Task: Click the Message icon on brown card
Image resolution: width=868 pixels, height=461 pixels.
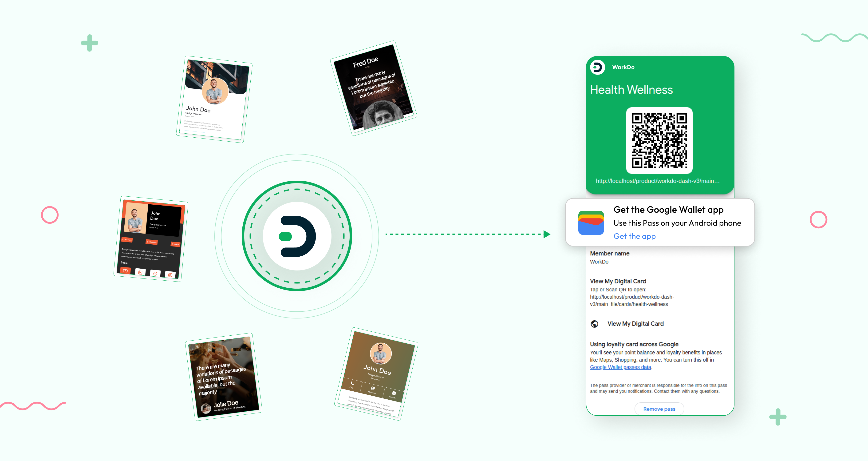Action: pos(373,388)
